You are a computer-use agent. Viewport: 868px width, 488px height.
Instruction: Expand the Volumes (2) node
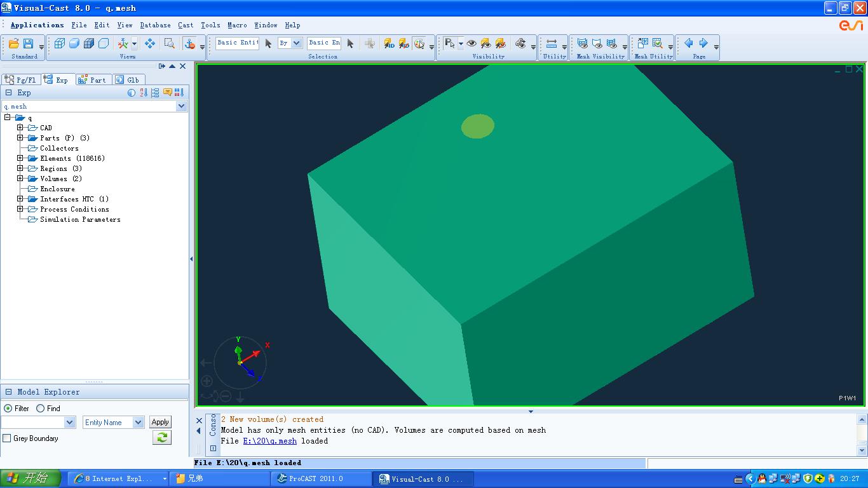(20, 179)
